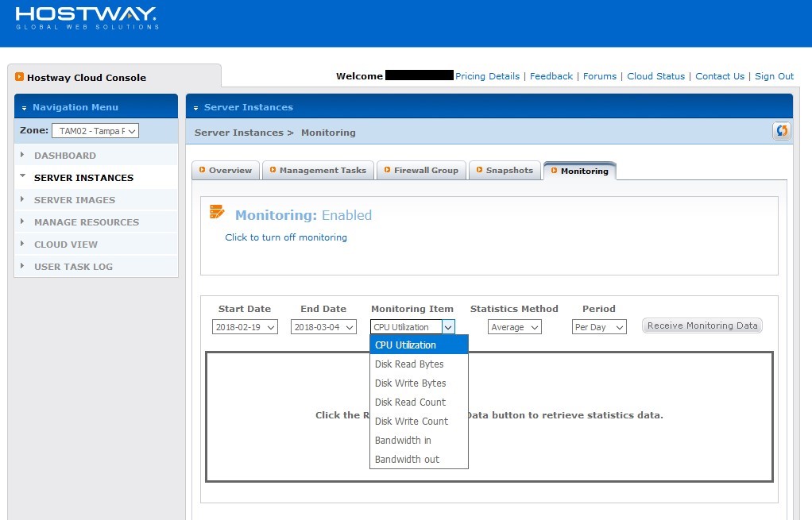Image resolution: width=812 pixels, height=520 pixels.
Task: Select the Monitoring tab
Action: point(580,171)
